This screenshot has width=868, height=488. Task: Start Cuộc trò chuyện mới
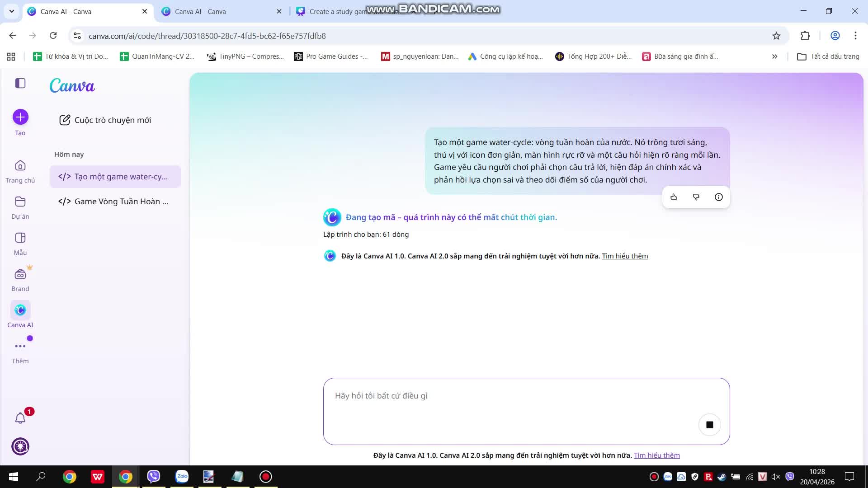pyautogui.click(x=105, y=120)
